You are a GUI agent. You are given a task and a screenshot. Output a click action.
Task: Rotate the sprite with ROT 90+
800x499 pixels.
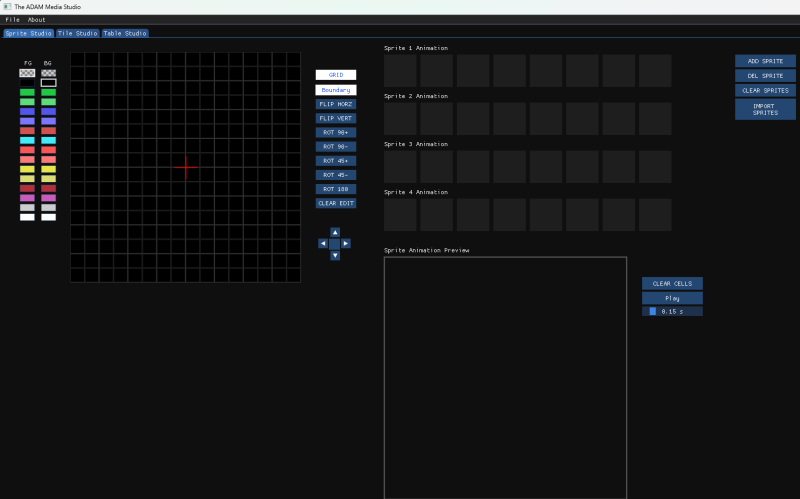(336, 132)
